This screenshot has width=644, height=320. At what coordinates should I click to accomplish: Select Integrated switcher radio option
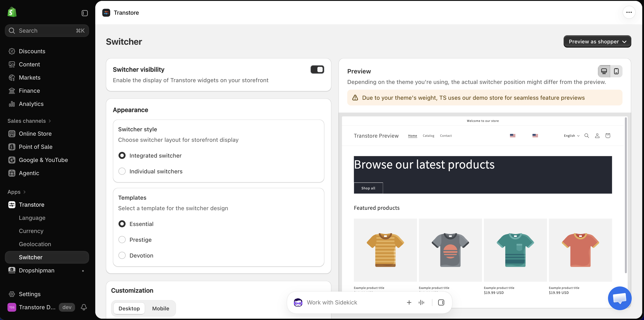pyautogui.click(x=122, y=156)
